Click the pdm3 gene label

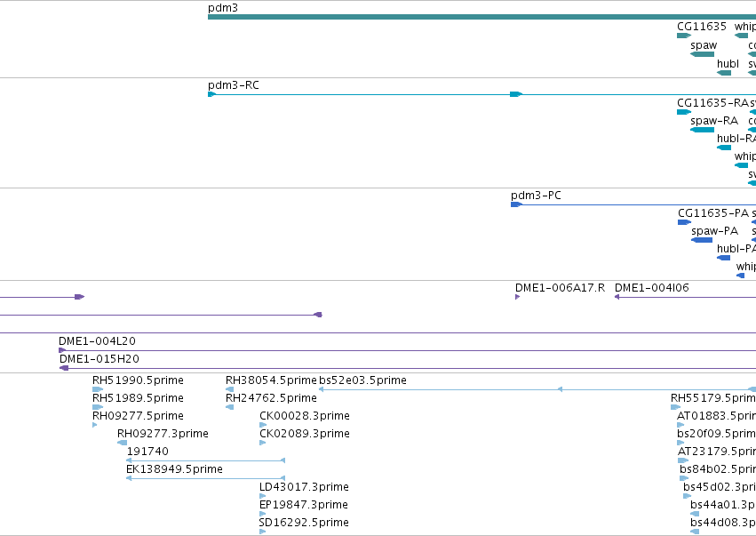click(223, 8)
